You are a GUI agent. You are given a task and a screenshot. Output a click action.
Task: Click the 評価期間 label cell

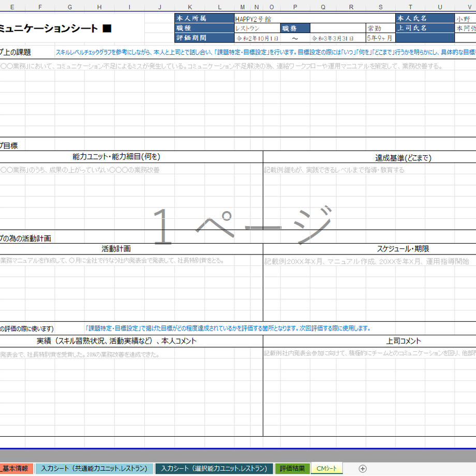(x=204, y=38)
